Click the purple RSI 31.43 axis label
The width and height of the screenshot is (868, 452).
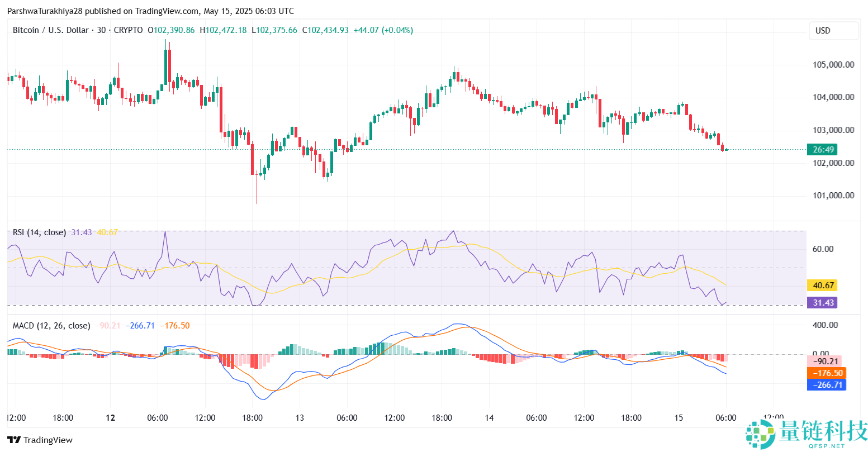coord(823,302)
